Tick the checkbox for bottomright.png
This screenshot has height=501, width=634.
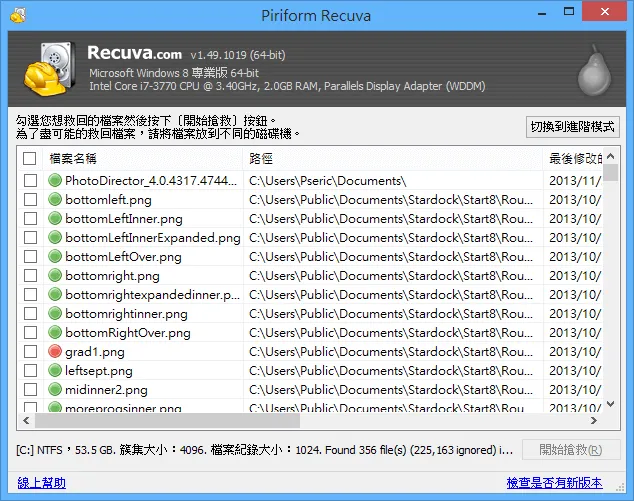(x=30, y=275)
